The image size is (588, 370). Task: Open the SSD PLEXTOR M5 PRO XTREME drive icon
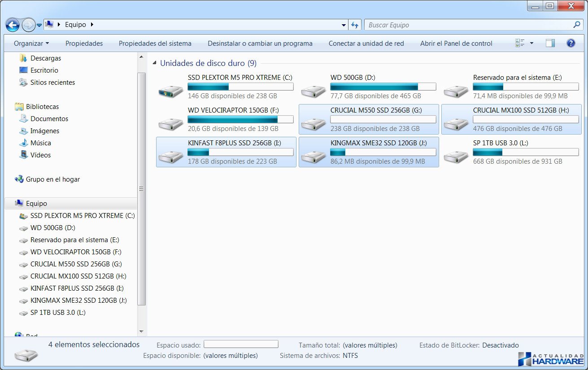171,90
